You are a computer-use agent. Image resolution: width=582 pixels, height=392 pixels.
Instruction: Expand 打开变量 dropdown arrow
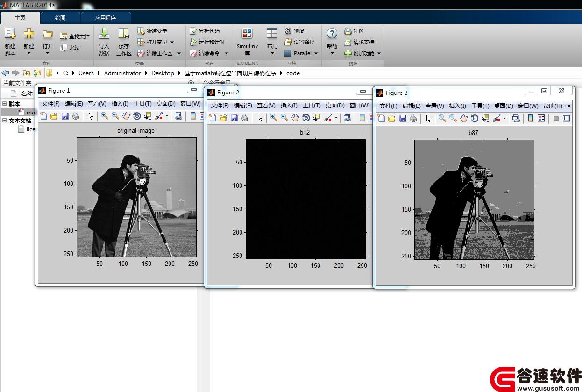click(x=172, y=42)
